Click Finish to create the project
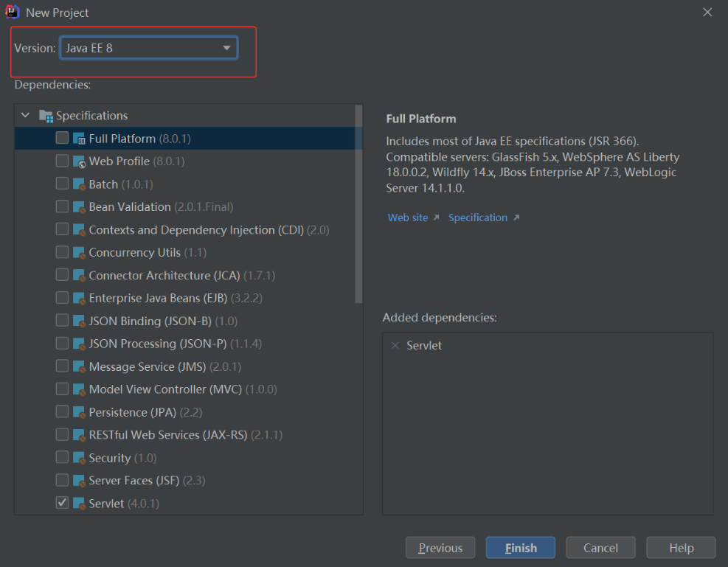Viewport: 728px width, 567px height. click(521, 548)
